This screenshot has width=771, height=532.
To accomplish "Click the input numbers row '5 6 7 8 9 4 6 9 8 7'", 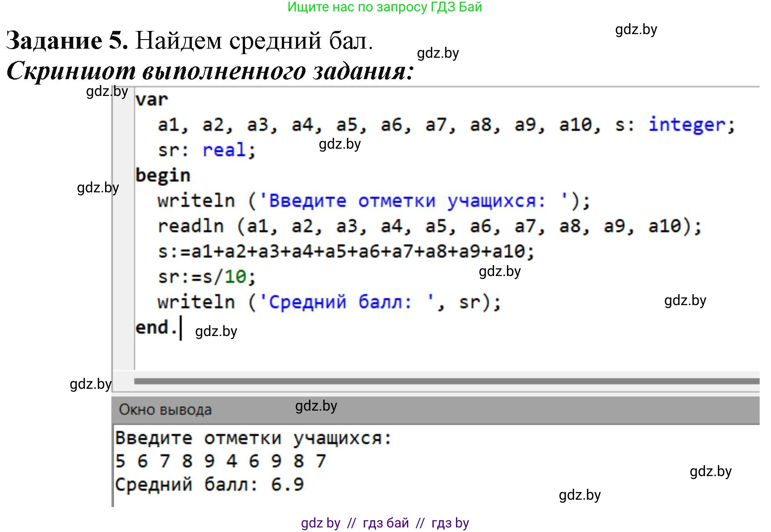I will 221,461.
